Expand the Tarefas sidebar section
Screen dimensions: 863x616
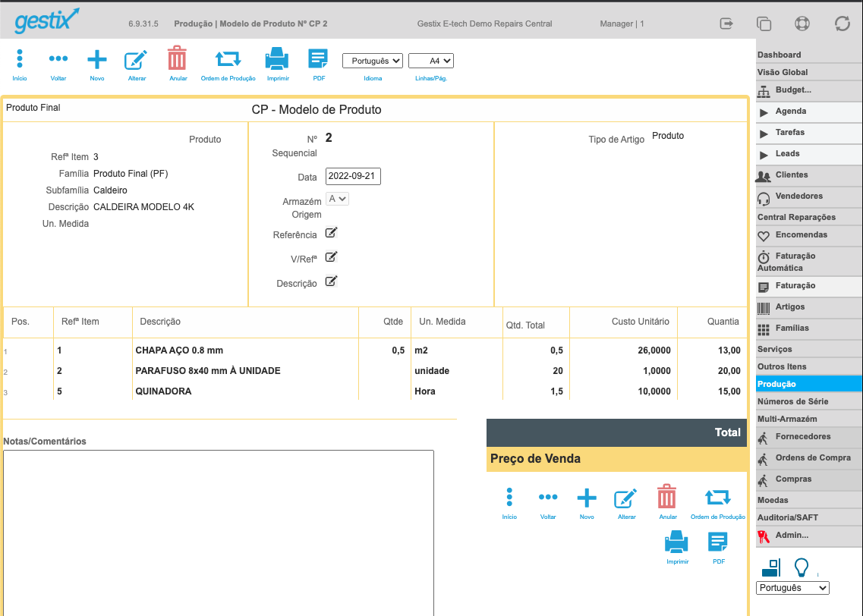[x=808, y=133]
